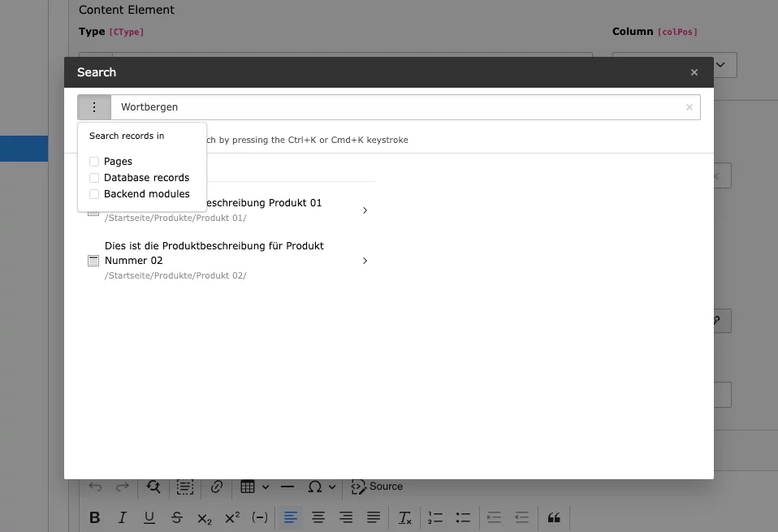Open the special characters Omega icon
The width and height of the screenshot is (778, 532).
[315, 487]
